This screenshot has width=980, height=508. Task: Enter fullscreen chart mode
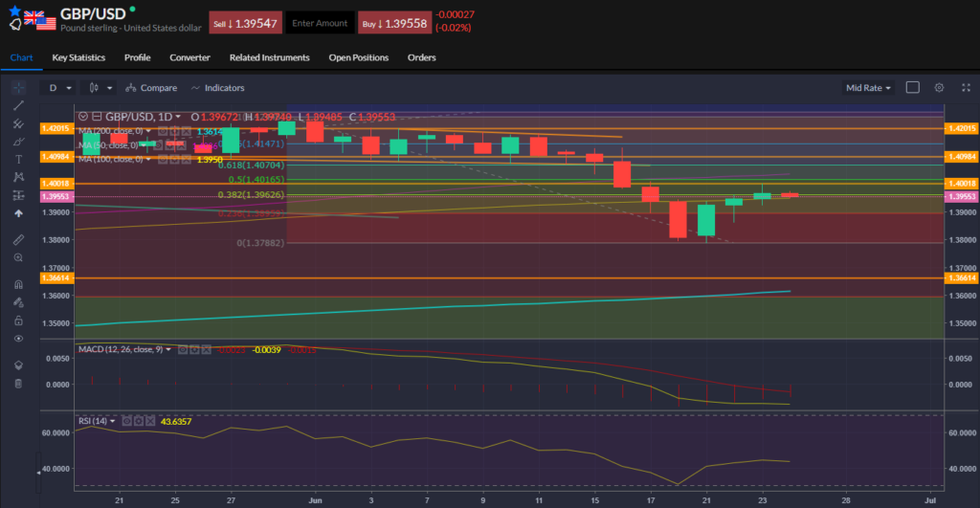coord(964,87)
